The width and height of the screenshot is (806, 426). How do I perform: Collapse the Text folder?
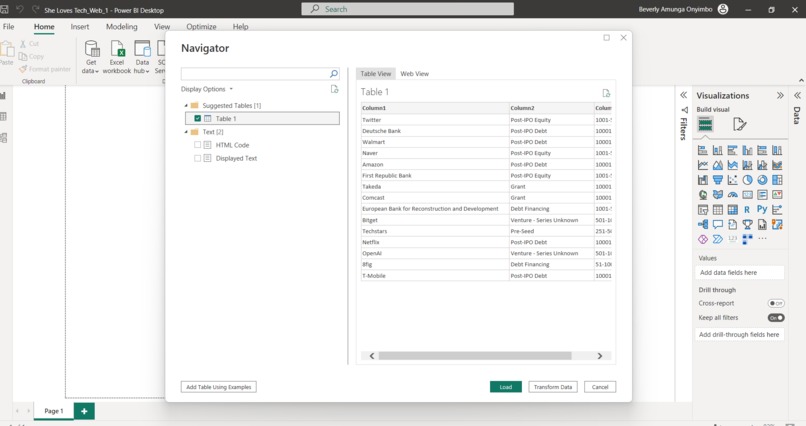pos(186,132)
